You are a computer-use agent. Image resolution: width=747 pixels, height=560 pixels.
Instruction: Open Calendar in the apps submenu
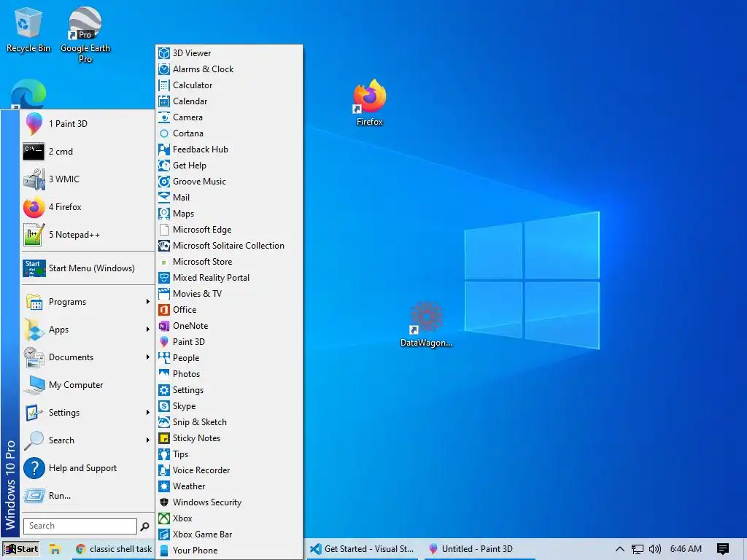tap(229, 101)
